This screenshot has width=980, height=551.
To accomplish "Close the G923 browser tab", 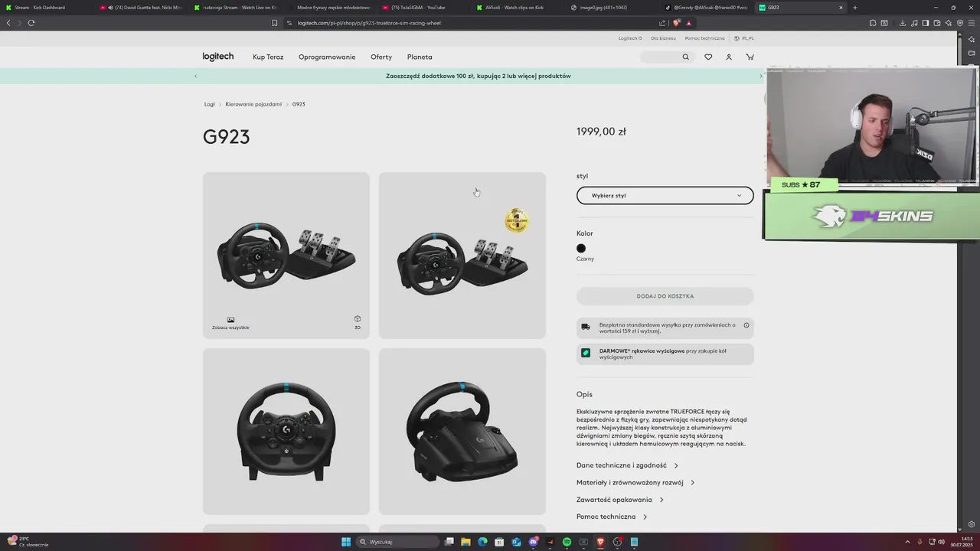I will point(841,8).
